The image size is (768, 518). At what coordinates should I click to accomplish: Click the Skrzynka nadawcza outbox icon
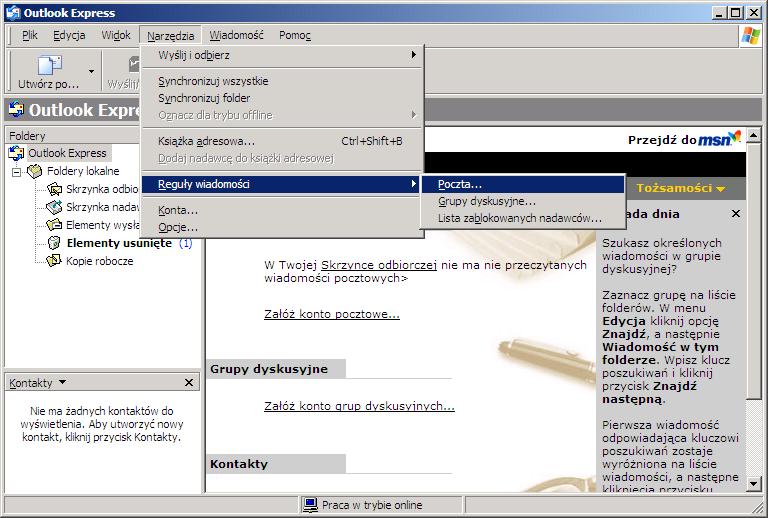pyautogui.click(x=54, y=207)
